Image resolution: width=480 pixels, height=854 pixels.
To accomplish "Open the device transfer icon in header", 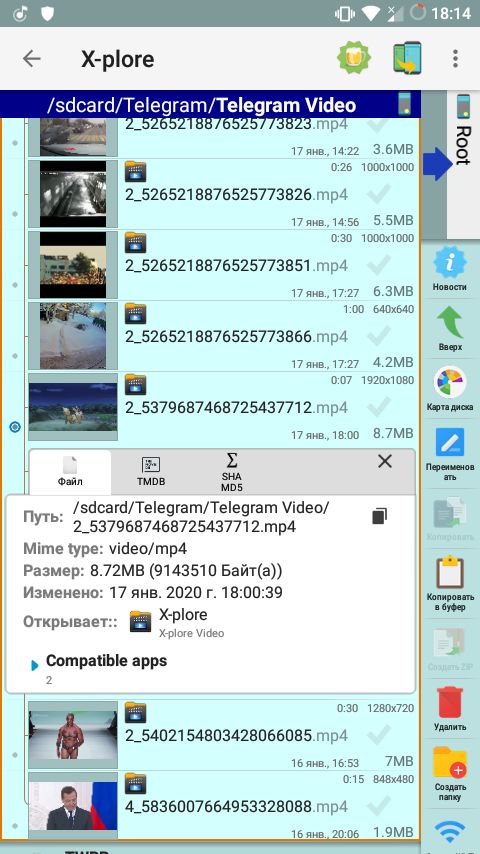I will 408,58.
